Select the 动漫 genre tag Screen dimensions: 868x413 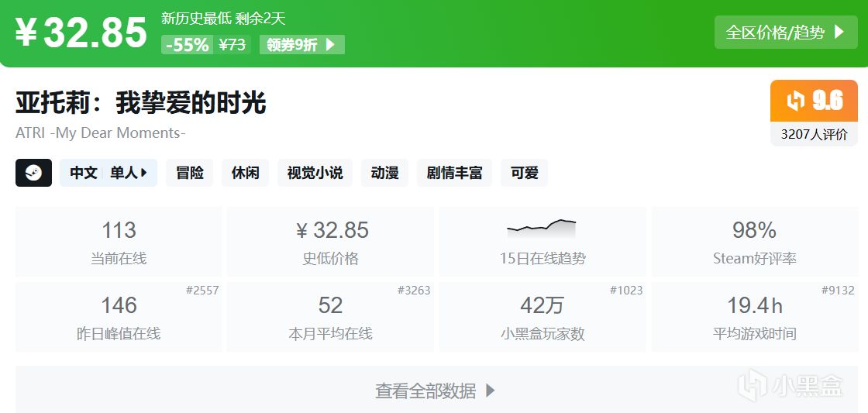pyautogui.click(x=384, y=173)
